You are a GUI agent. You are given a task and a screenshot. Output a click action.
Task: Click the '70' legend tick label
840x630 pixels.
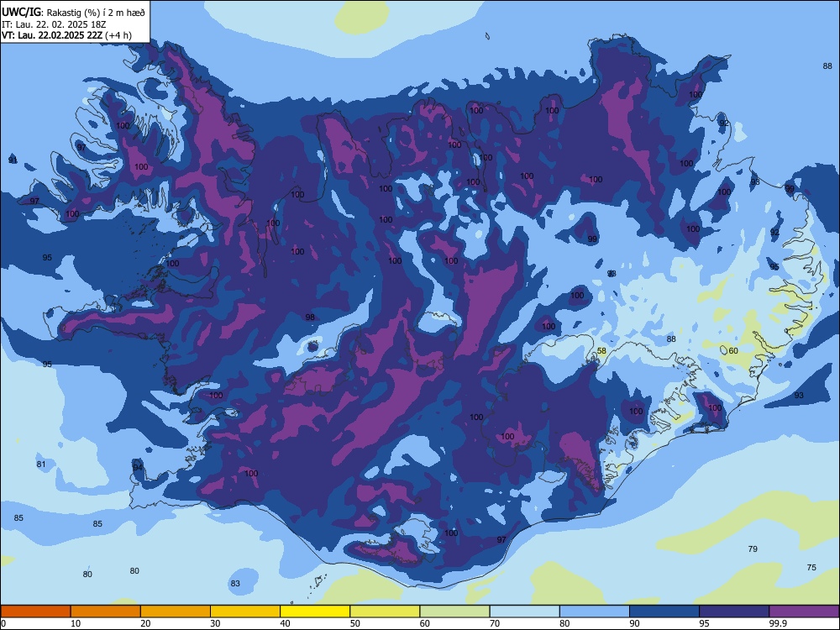[495, 623]
